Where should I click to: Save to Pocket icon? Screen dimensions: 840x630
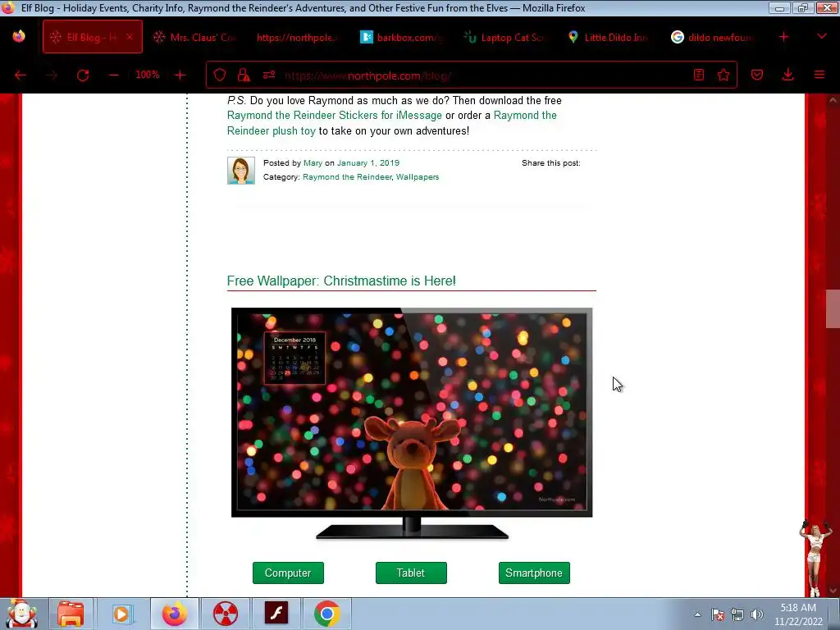pyautogui.click(x=757, y=75)
